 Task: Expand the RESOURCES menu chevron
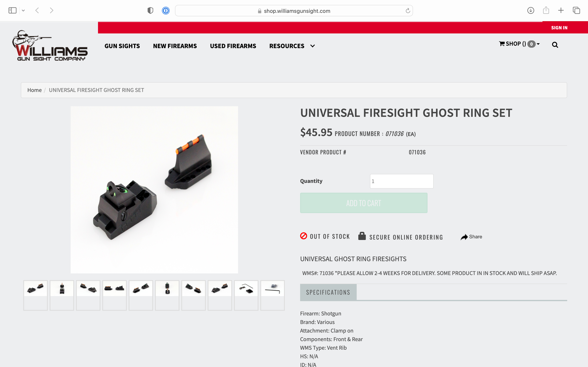pos(312,46)
